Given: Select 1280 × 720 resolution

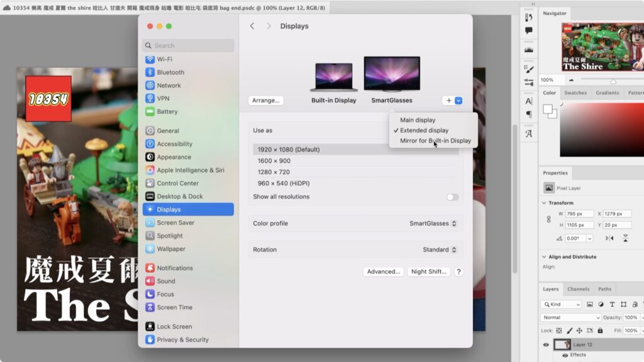Looking at the screenshot, I should 356,172.
